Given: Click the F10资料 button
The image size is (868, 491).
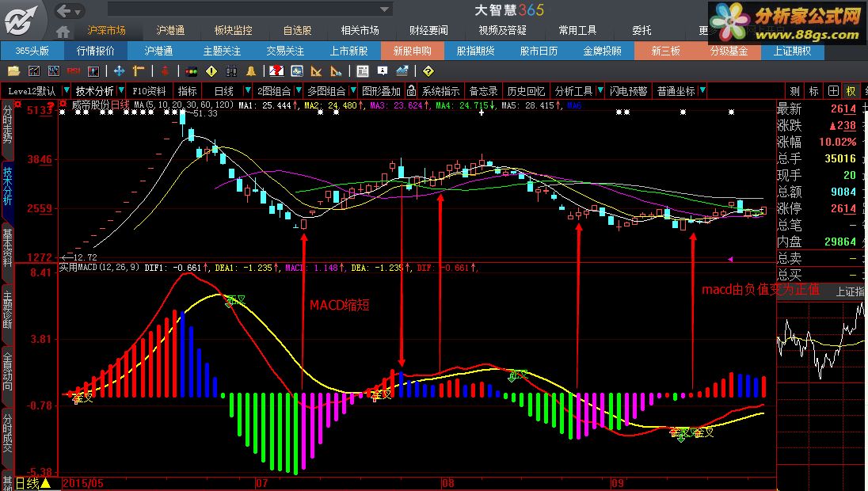Looking at the screenshot, I should click(149, 91).
